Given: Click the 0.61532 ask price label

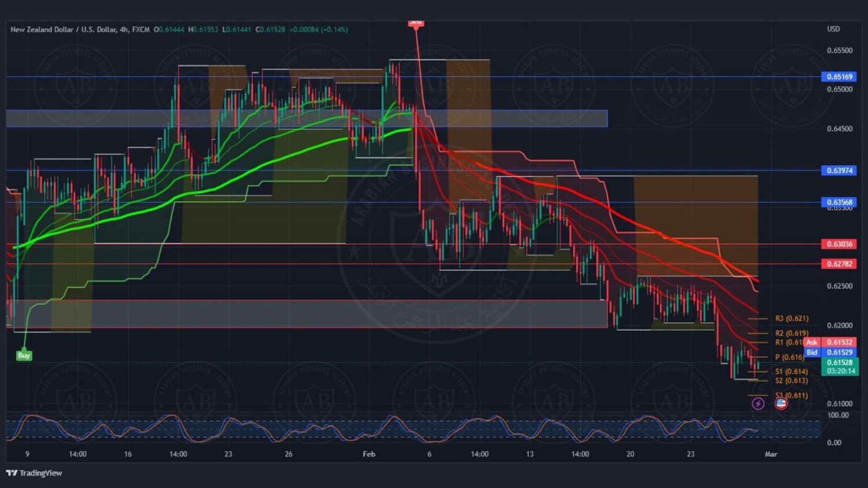Looking at the screenshot, I should click(x=839, y=342).
